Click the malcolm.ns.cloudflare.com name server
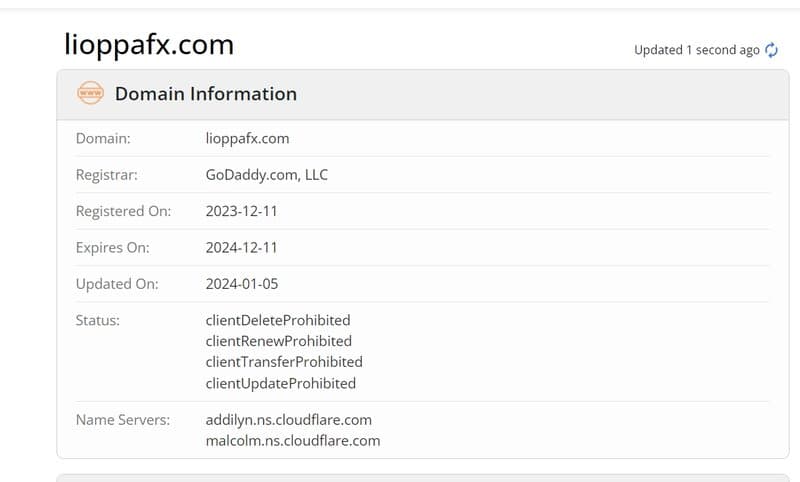 coord(292,440)
